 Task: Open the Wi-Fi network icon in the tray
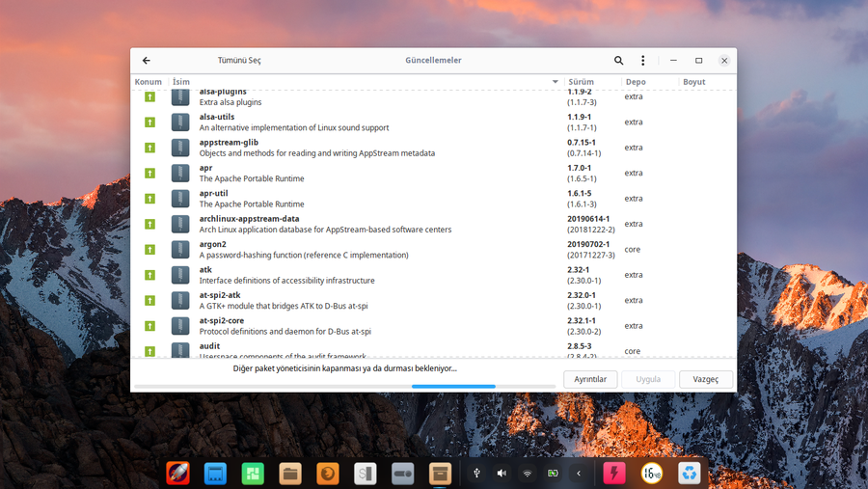click(x=528, y=473)
